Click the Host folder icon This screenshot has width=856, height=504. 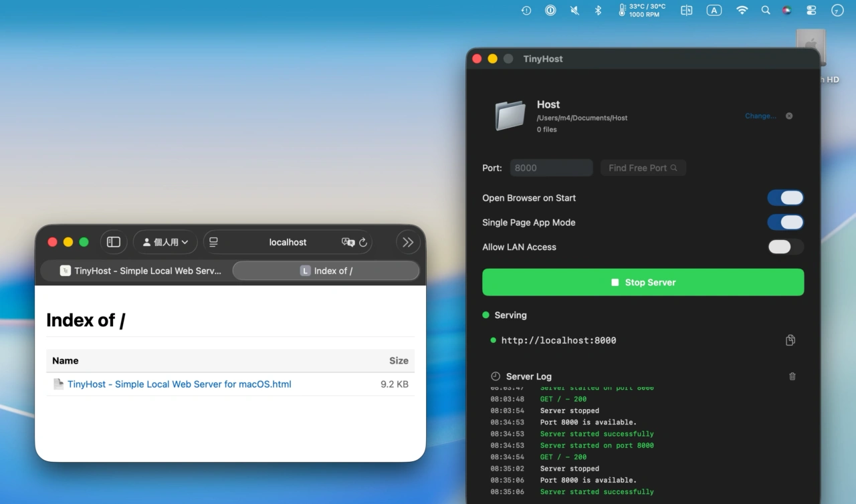[510, 114]
